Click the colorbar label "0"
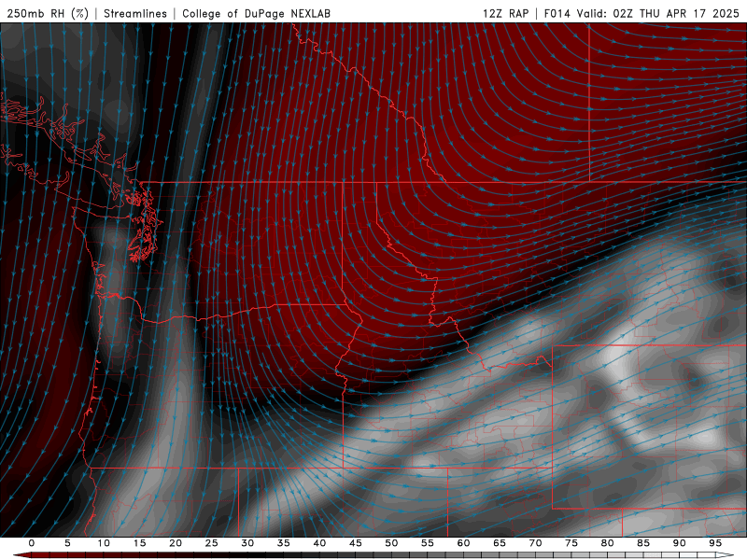The height and width of the screenshot is (560, 747). tap(32, 543)
